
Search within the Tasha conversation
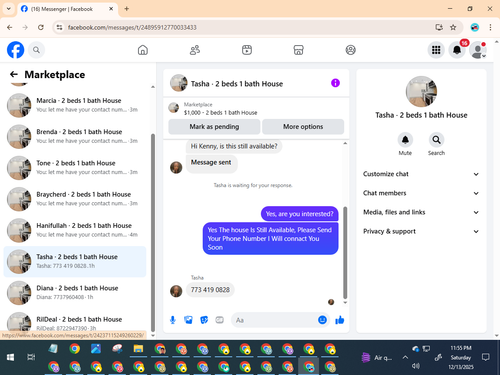click(436, 140)
